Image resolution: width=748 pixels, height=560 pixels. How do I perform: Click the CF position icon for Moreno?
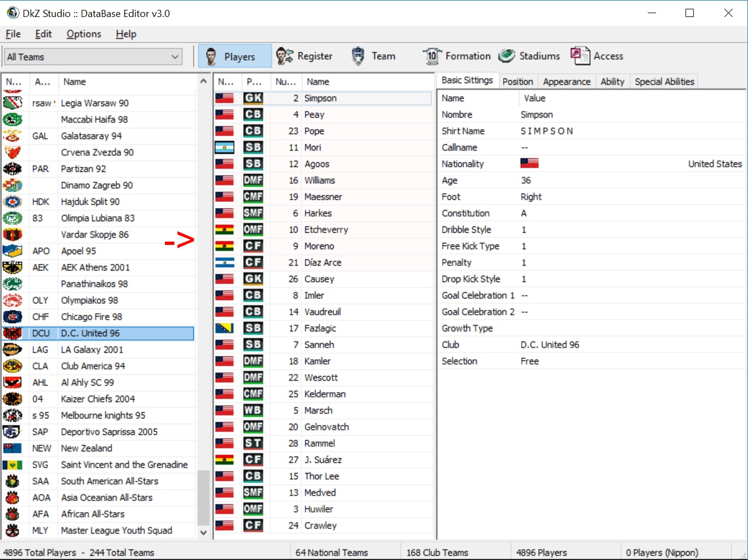click(253, 246)
